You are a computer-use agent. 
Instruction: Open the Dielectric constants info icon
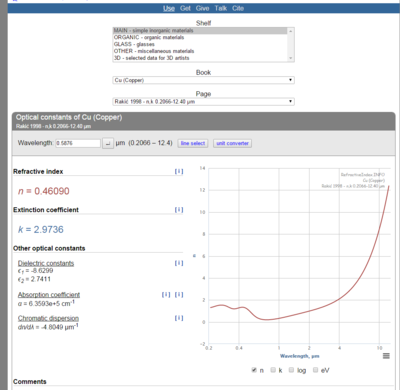coord(179,263)
